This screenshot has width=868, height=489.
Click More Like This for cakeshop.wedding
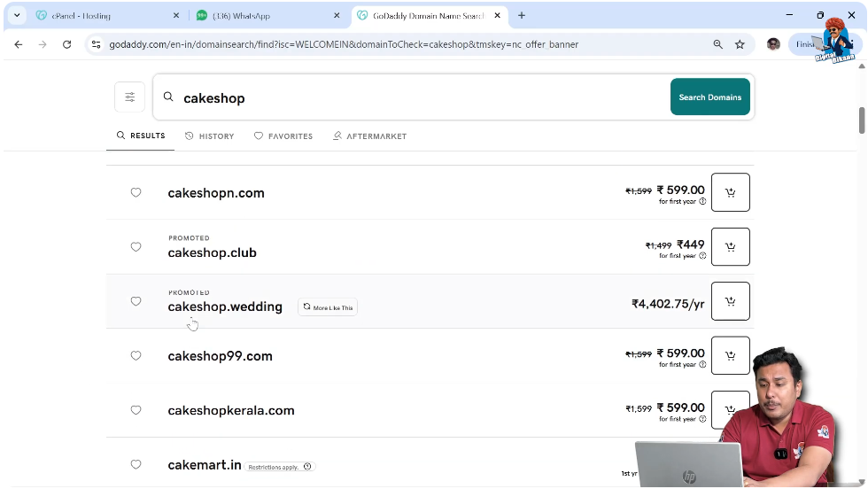pyautogui.click(x=328, y=307)
